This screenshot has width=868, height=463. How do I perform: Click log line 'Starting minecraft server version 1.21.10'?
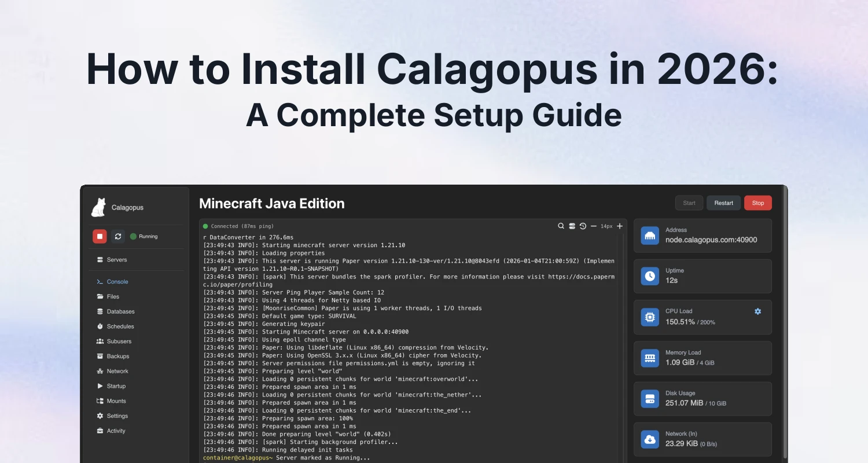coord(304,245)
